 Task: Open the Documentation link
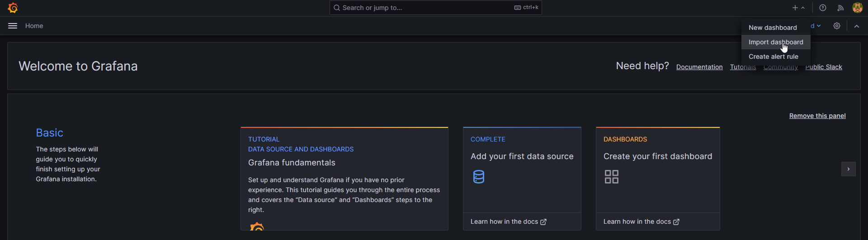tap(699, 67)
